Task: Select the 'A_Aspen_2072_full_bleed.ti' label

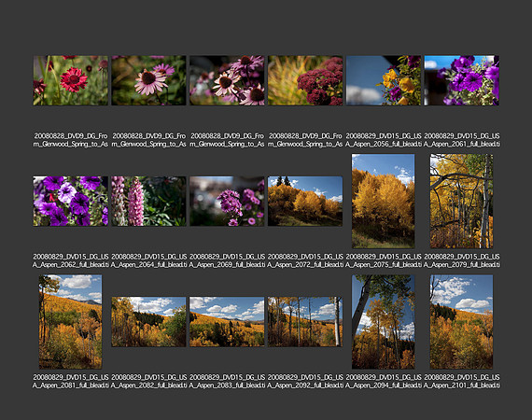Action: [x=305, y=265]
